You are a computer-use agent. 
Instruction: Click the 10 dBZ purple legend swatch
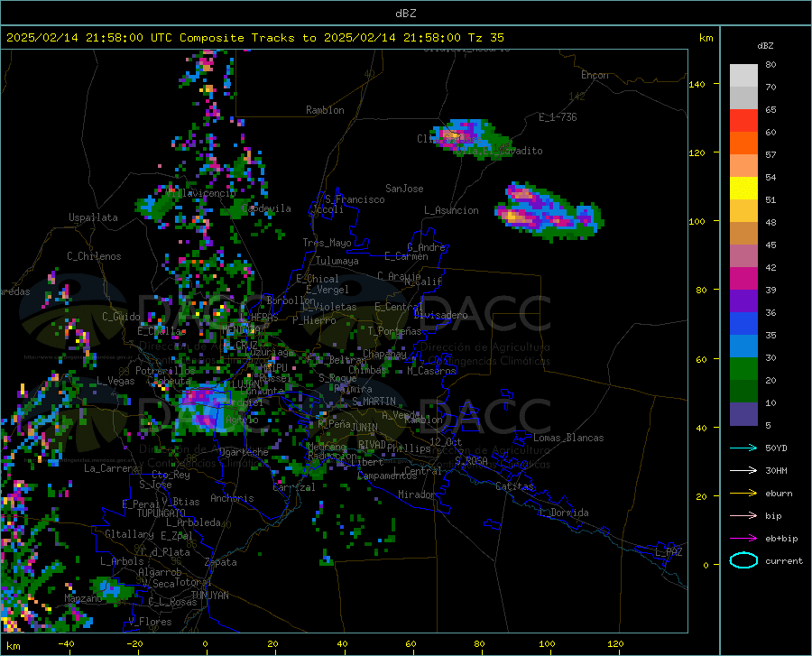tap(743, 414)
